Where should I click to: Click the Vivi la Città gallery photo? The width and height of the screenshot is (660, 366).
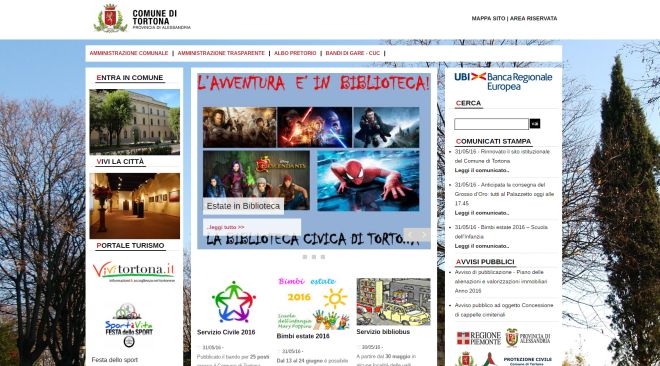tap(135, 206)
